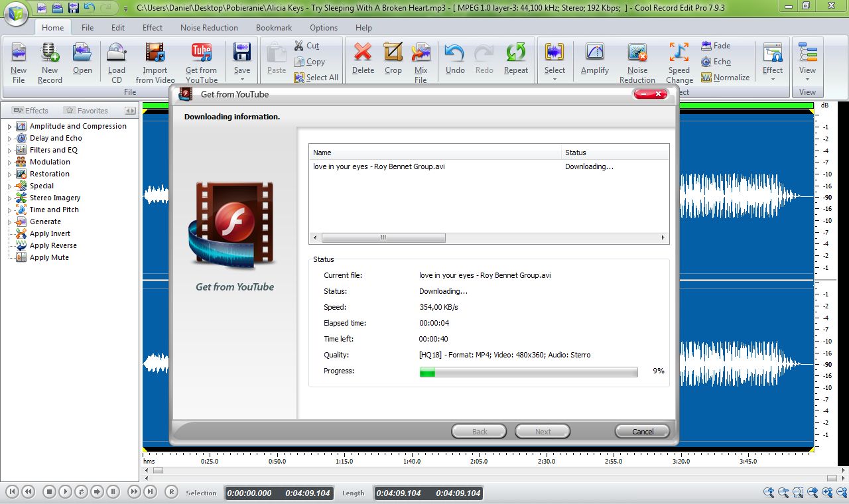
Task: Select Apply Reverse in the effects list
Action: click(x=53, y=245)
